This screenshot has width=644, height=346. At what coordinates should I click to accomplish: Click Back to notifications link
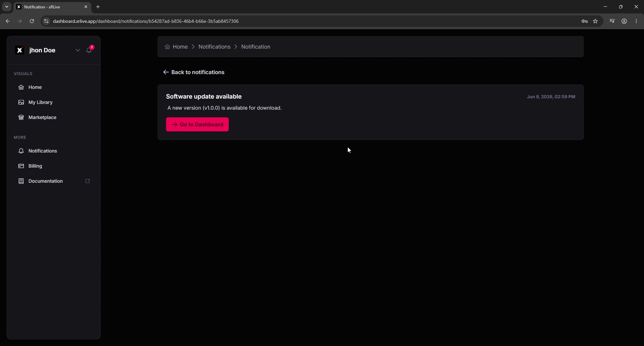click(x=194, y=72)
